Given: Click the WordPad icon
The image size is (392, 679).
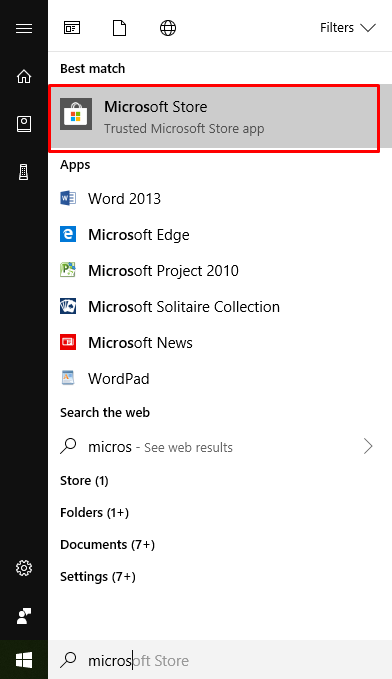Looking at the screenshot, I should pos(68,378).
